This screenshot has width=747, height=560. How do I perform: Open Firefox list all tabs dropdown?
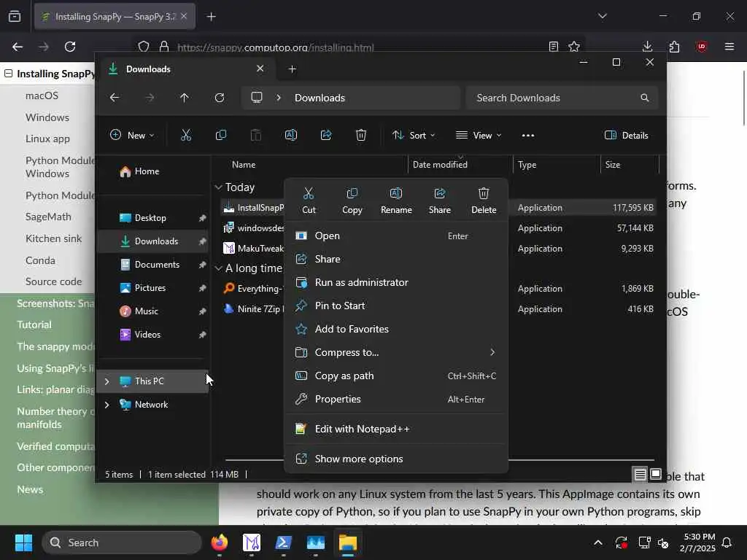pyautogui.click(x=602, y=16)
